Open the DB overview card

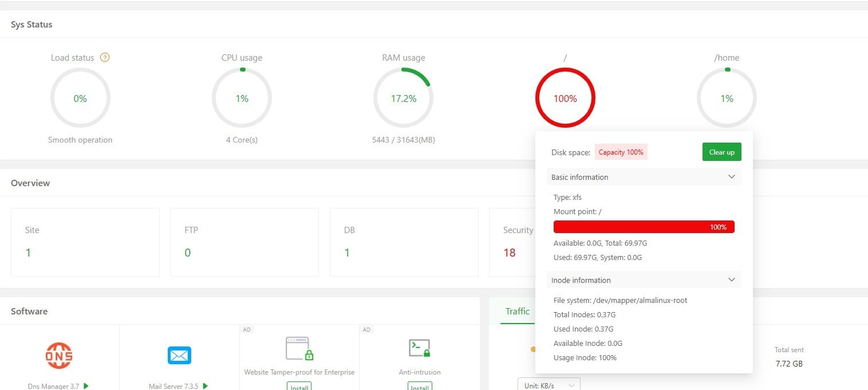pyautogui.click(x=404, y=242)
